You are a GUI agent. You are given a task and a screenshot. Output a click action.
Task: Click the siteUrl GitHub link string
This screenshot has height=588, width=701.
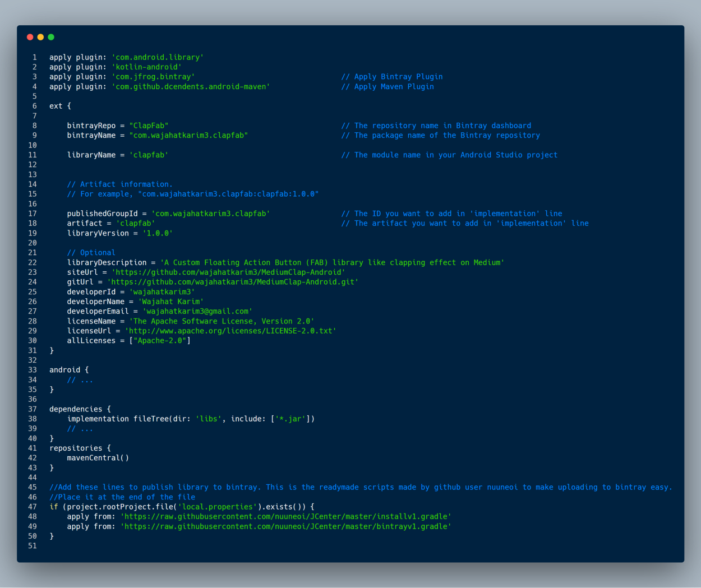click(x=228, y=272)
